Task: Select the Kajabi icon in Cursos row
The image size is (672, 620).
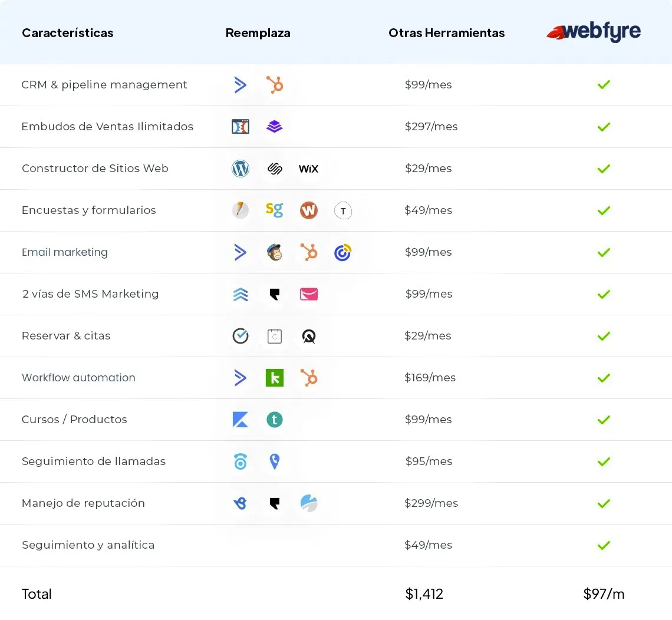Action: (241, 420)
